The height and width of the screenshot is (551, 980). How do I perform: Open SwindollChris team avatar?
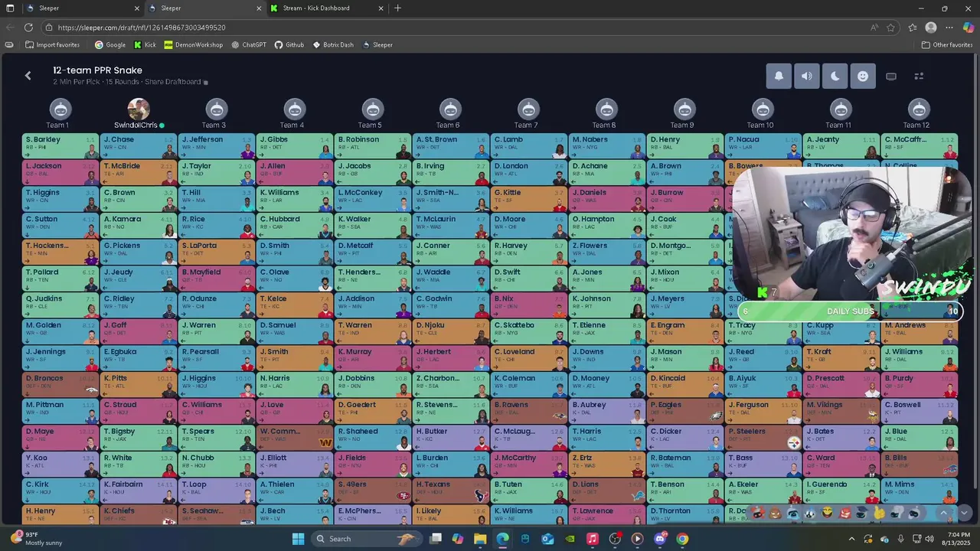tap(139, 109)
